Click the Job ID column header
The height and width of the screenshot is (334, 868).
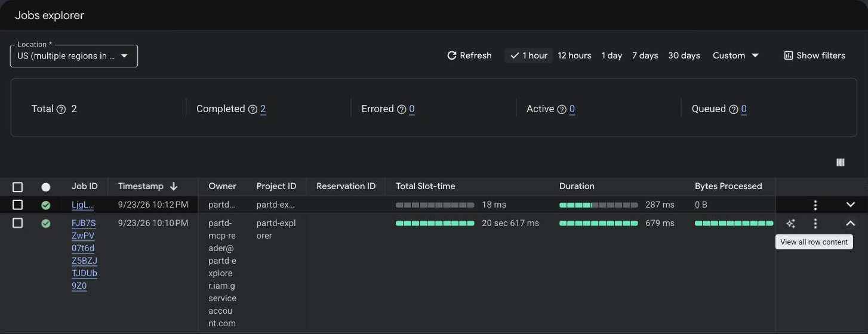pyautogui.click(x=85, y=186)
